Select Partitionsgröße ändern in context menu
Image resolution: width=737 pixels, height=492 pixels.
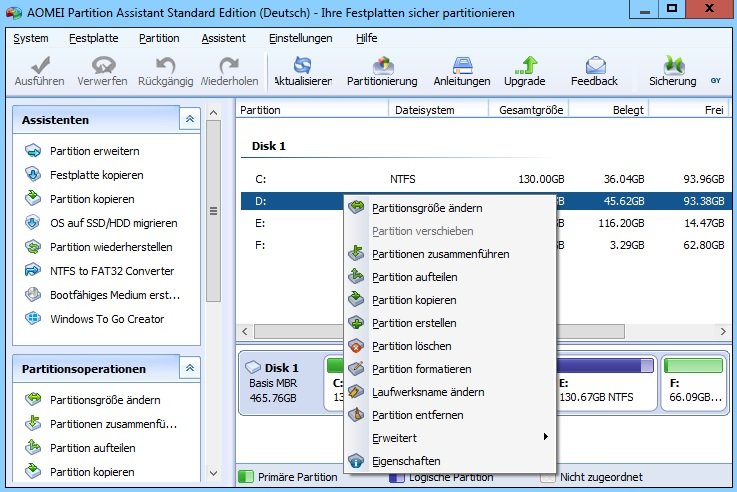(450, 208)
